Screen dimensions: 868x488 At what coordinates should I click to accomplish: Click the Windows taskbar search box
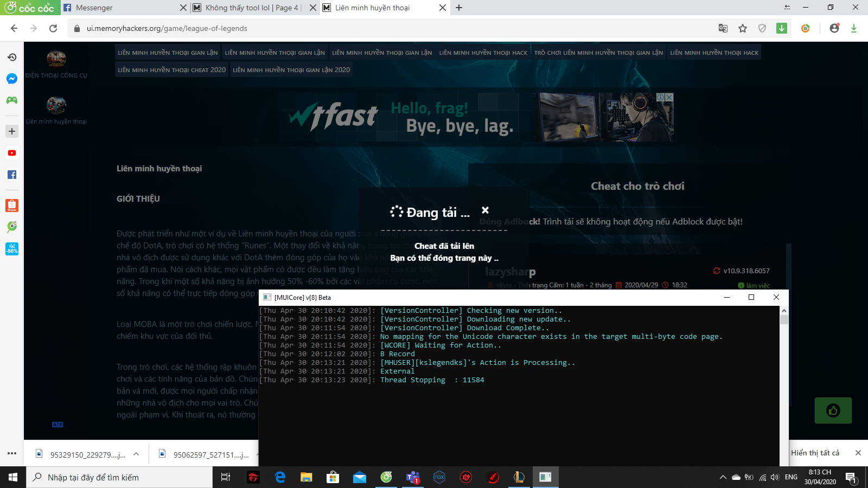coord(119,477)
